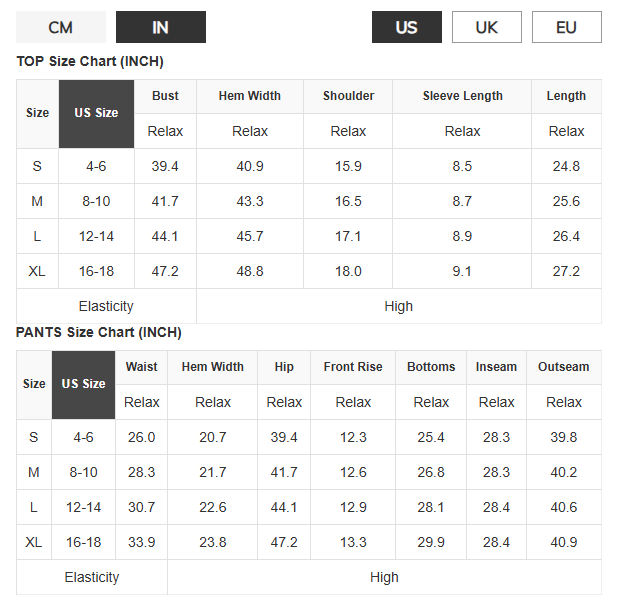The width and height of the screenshot is (617, 604).
Task: Choose US sizing region
Action: click(406, 27)
